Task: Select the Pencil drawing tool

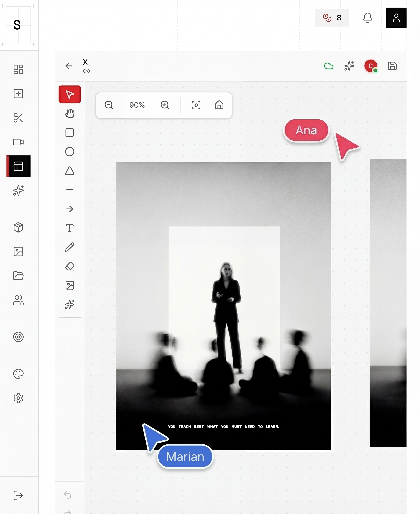Action: 70,247
